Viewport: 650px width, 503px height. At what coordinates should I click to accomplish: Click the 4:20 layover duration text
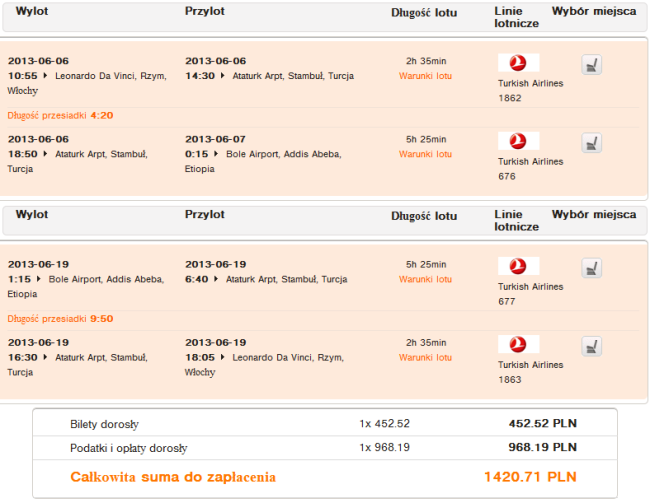point(101,115)
